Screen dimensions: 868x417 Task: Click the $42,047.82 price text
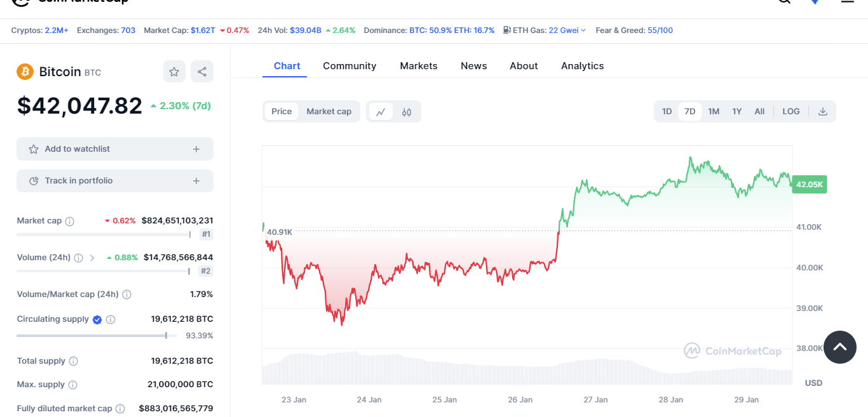coord(80,105)
